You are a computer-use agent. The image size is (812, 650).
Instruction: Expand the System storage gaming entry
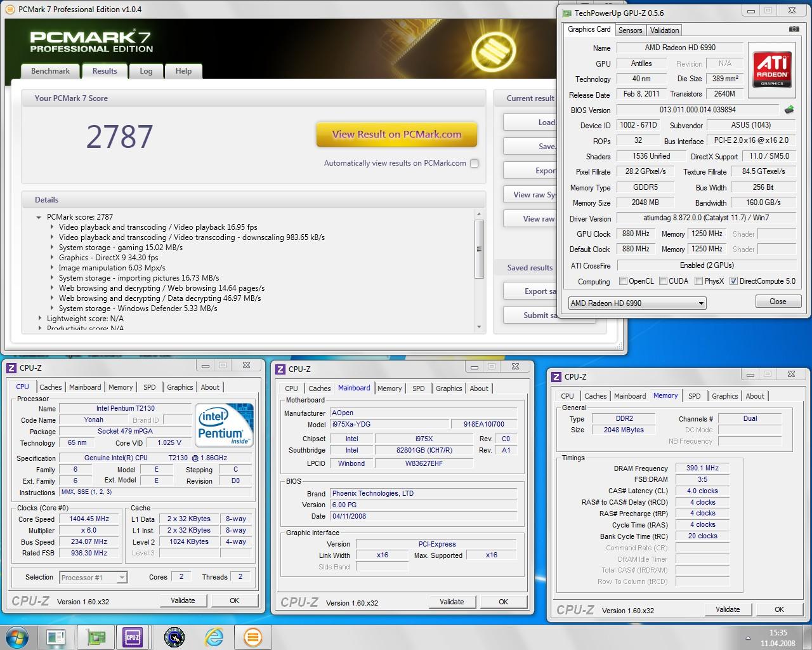[52, 248]
